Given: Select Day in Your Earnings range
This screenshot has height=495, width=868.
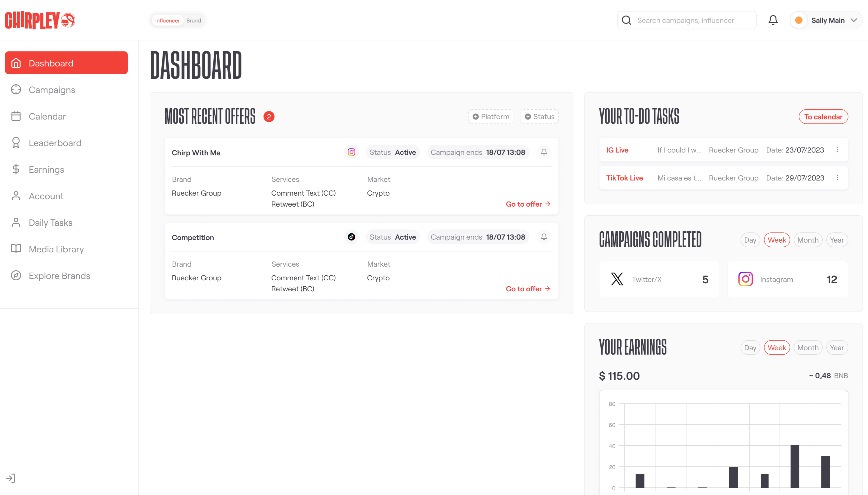Looking at the screenshot, I should pos(750,348).
